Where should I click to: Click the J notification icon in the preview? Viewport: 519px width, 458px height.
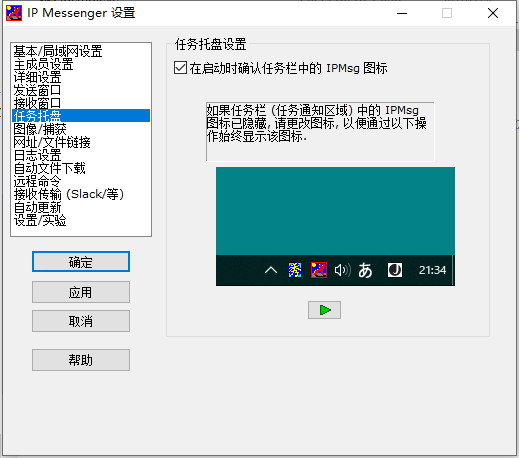395,270
